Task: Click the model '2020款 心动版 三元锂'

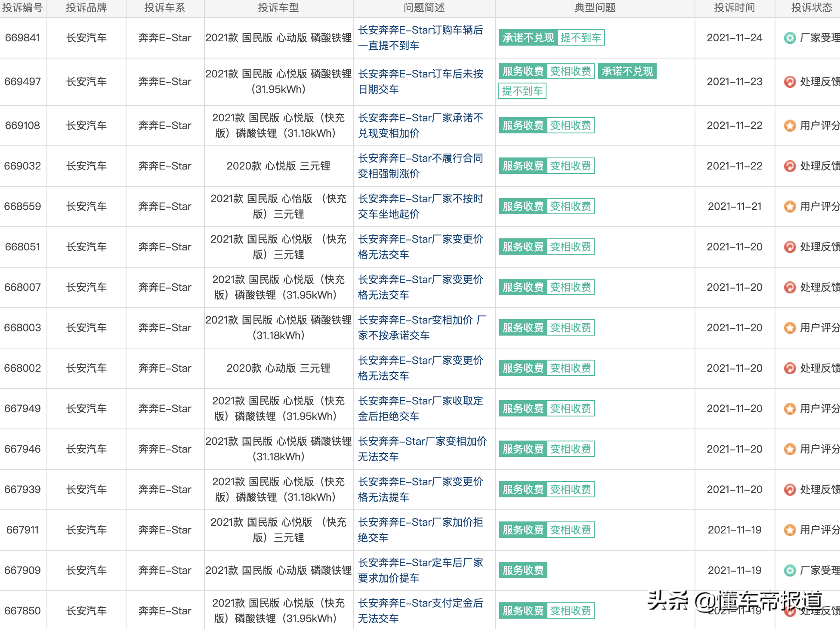Action: [x=278, y=368]
